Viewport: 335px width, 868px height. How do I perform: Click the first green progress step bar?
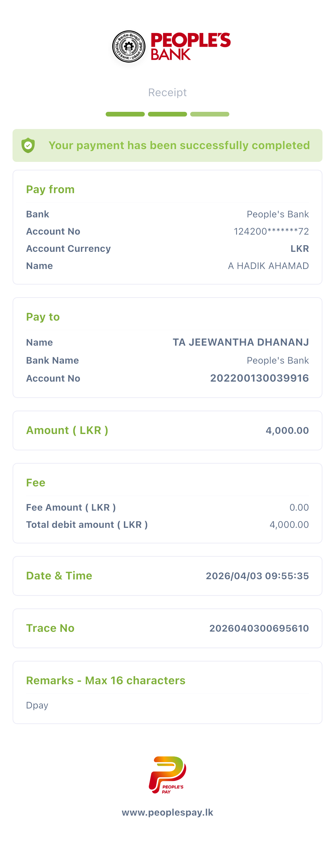pyautogui.click(x=125, y=114)
